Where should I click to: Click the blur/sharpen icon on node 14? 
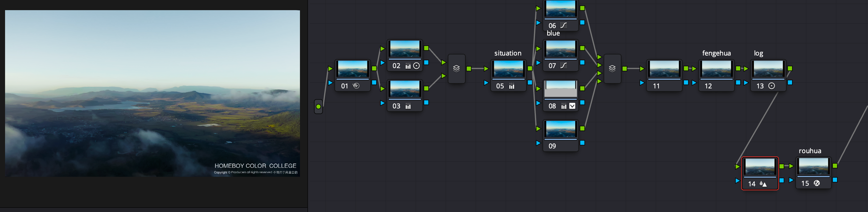763,184
